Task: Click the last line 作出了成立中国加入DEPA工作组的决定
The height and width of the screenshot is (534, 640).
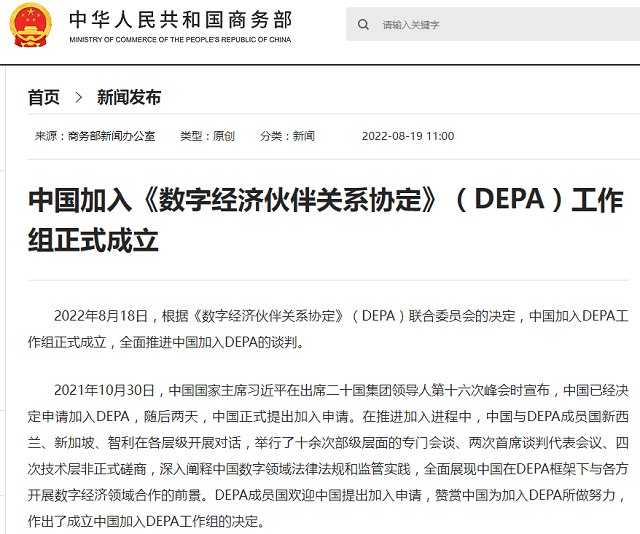Action: 147,521
